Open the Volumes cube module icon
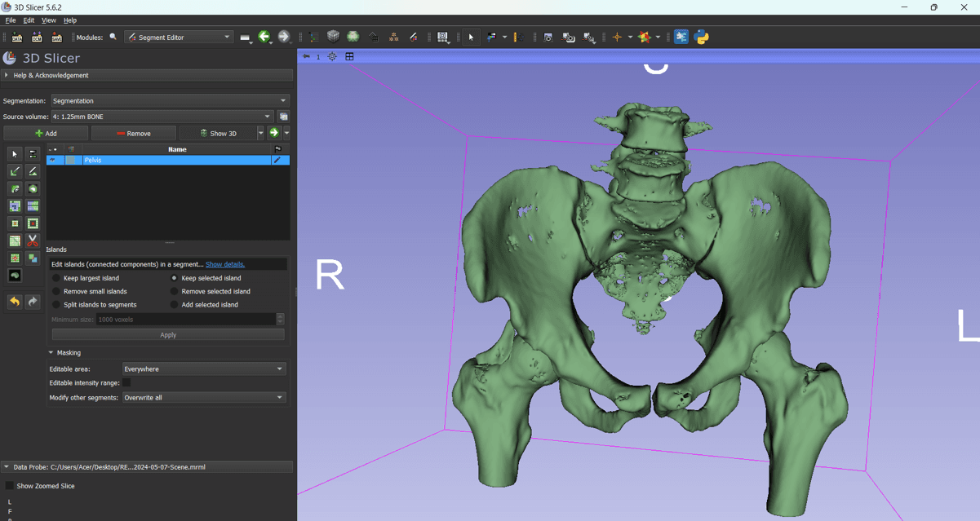Image resolution: width=980 pixels, height=521 pixels. click(333, 37)
